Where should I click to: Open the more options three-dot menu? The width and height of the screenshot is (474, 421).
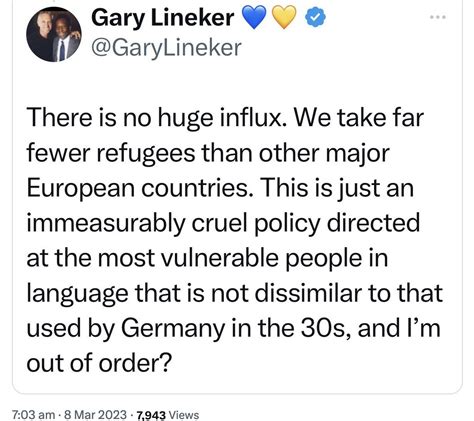(438, 17)
